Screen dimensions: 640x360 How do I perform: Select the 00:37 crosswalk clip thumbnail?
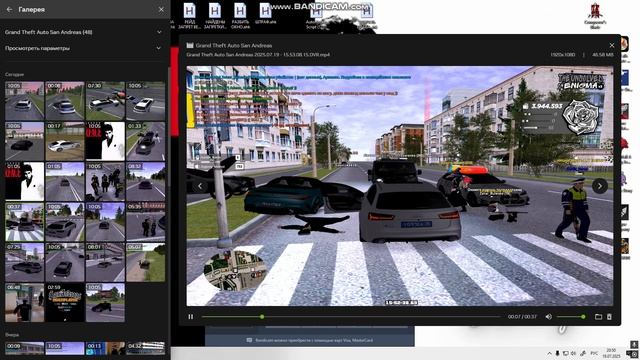point(24,222)
